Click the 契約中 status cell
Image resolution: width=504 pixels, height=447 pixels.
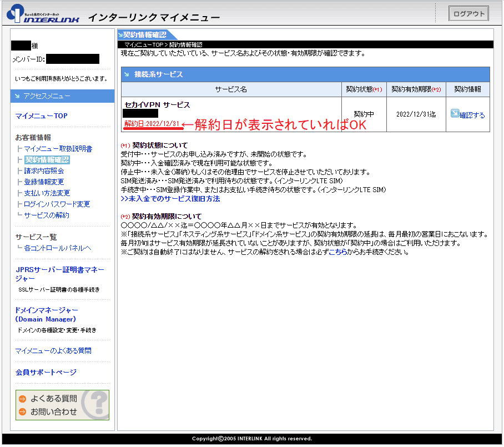tap(364, 114)
